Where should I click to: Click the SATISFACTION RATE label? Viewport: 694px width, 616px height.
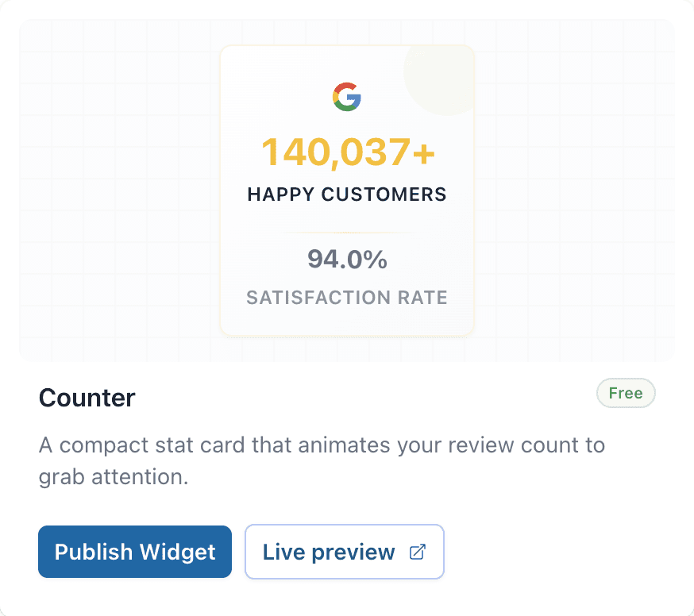[x=347, y=298]
